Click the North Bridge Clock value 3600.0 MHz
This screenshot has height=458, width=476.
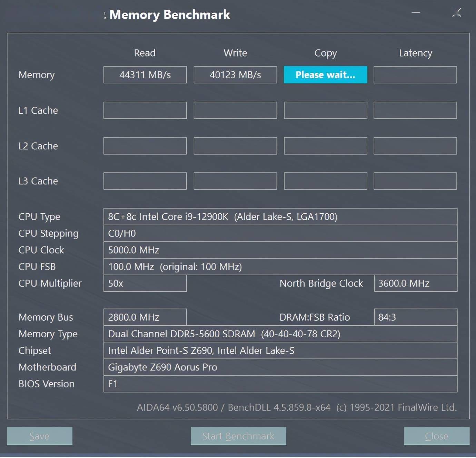tap(416, 283)
